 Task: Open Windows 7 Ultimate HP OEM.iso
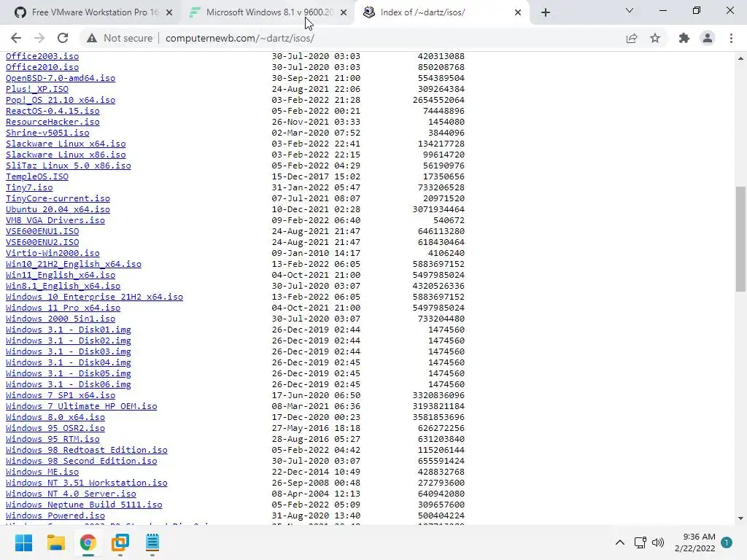pos(82,407)
